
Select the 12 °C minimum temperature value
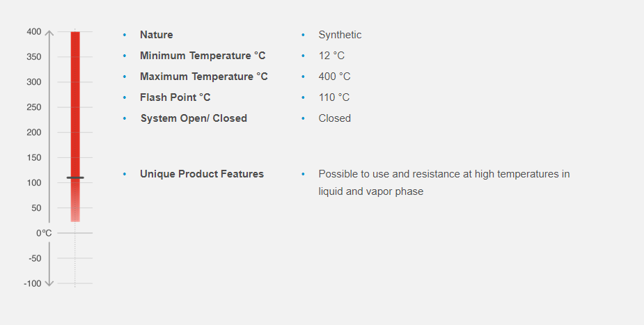point(331,56)
